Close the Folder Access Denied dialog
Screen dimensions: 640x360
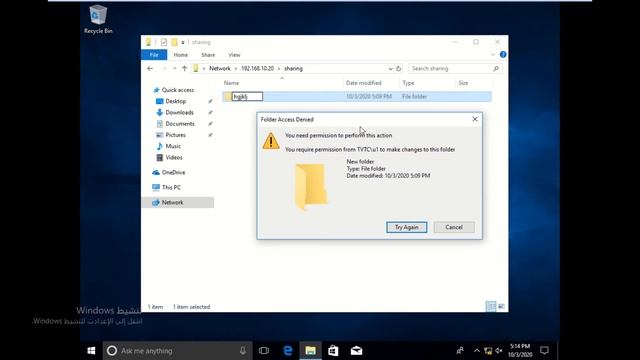tap(475, 119)
